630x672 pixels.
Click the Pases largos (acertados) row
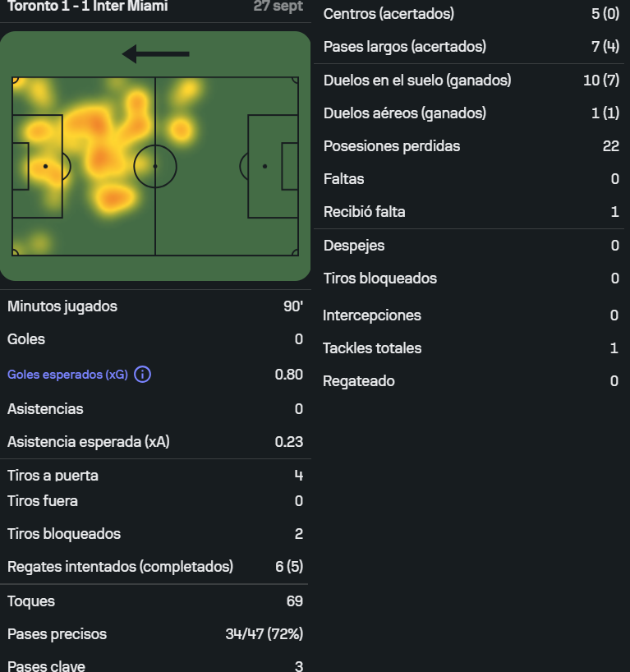[471, 46]
